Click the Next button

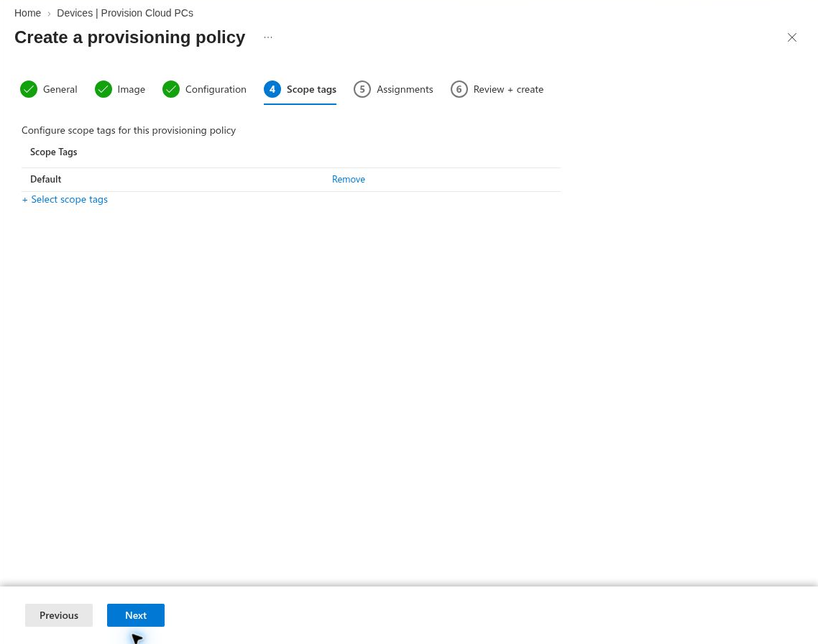[136, 615]
